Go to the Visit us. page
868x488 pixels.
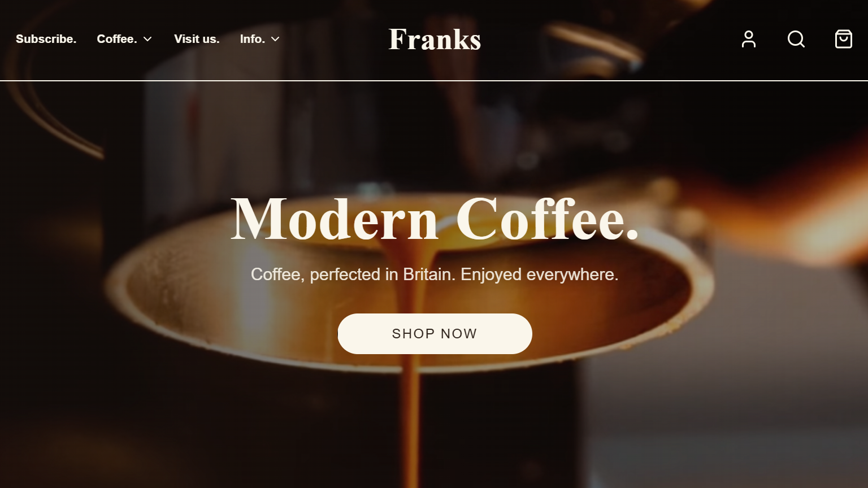(197, 39)
